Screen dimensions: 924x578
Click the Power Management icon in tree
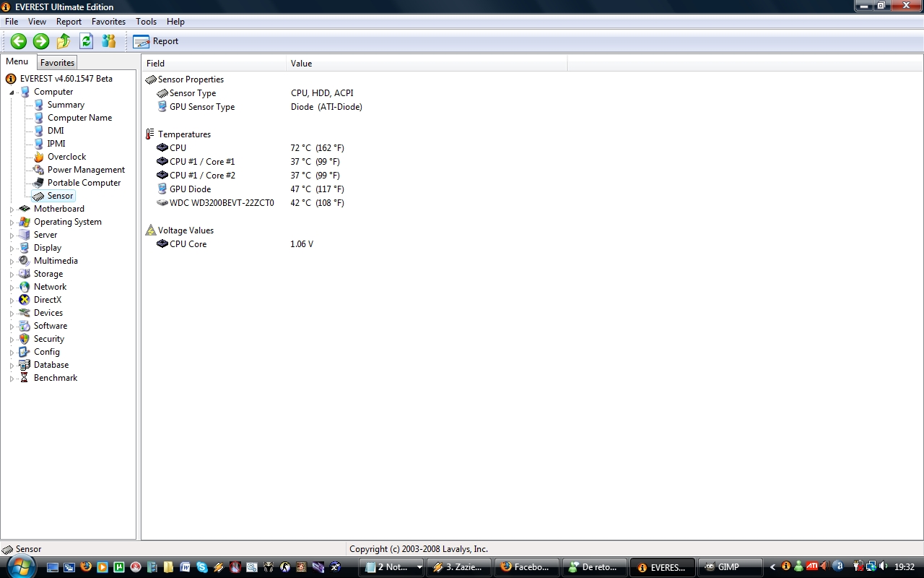pos(38,170)
